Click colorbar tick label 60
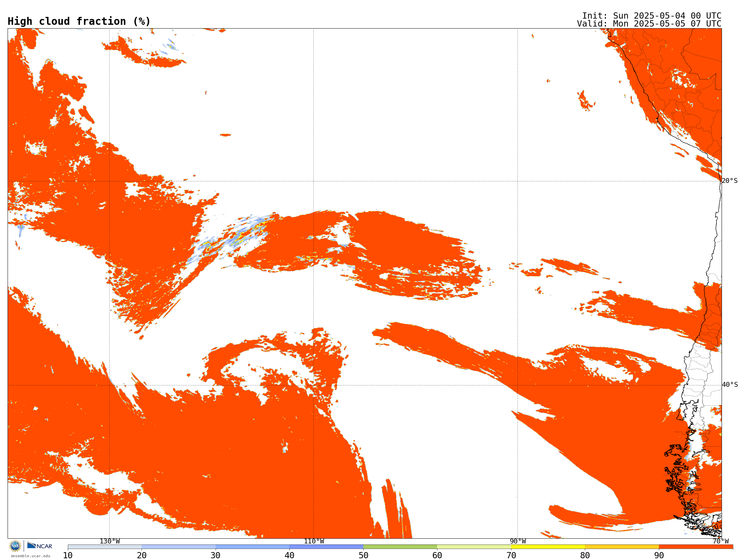The height and width of the screenshot is (560, 744). coord(437,556)
